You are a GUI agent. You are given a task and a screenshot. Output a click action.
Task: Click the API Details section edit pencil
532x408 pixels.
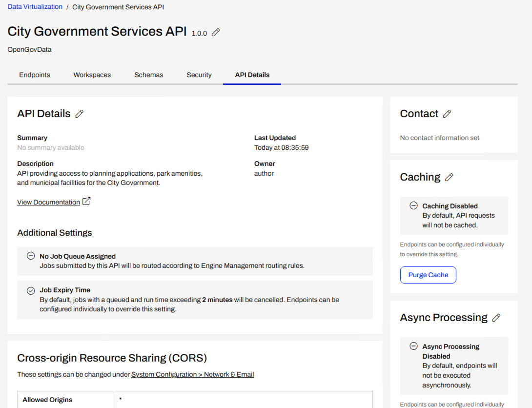[x=80, y=114]
